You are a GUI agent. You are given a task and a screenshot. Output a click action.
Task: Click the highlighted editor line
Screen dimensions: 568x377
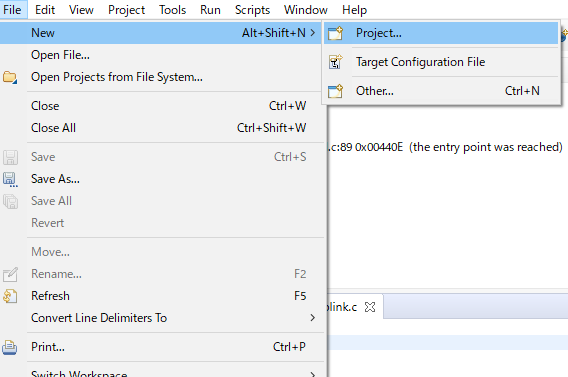click(448, 342)
